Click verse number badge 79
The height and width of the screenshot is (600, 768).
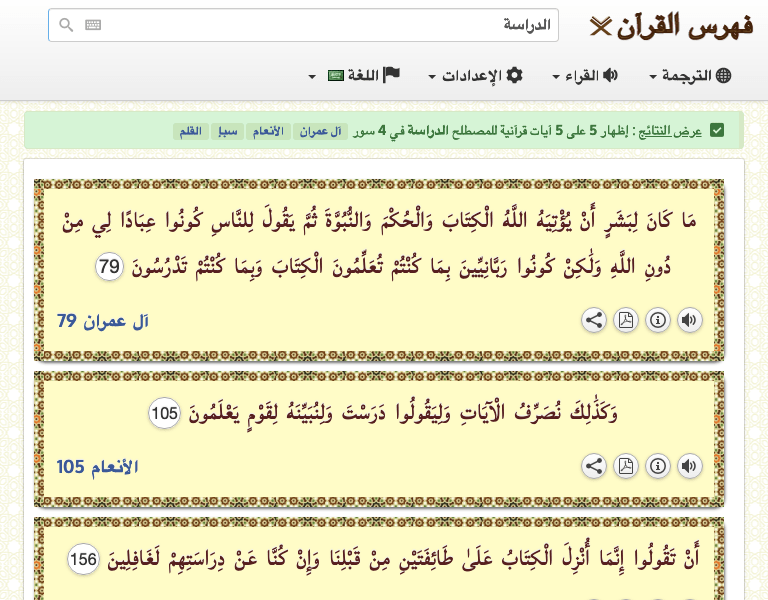(x=109, y=267)
